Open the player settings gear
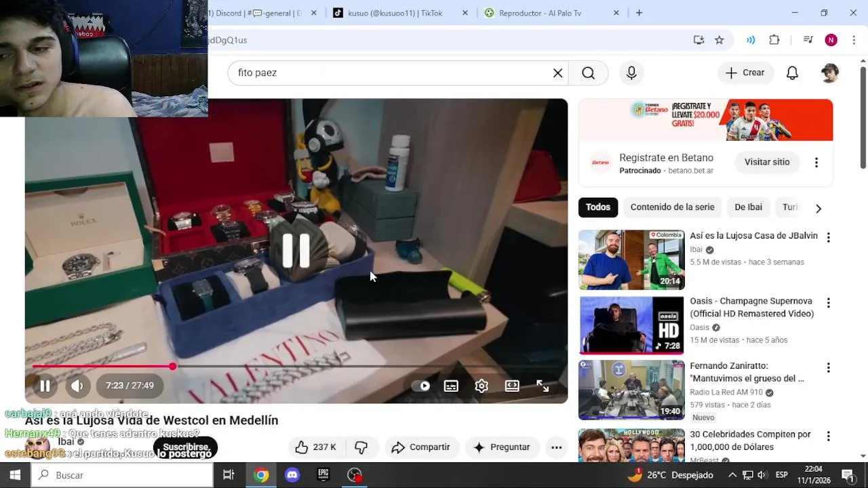 coord(481,386)
